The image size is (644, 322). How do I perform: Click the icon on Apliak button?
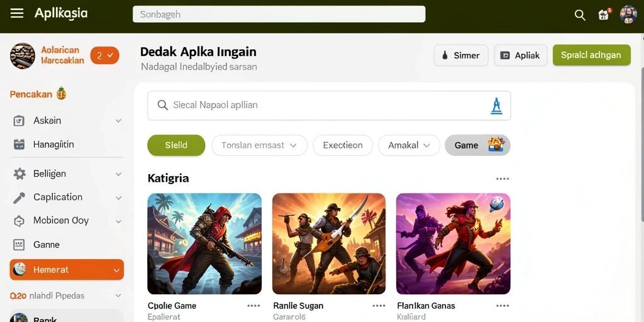click(505, 56)
